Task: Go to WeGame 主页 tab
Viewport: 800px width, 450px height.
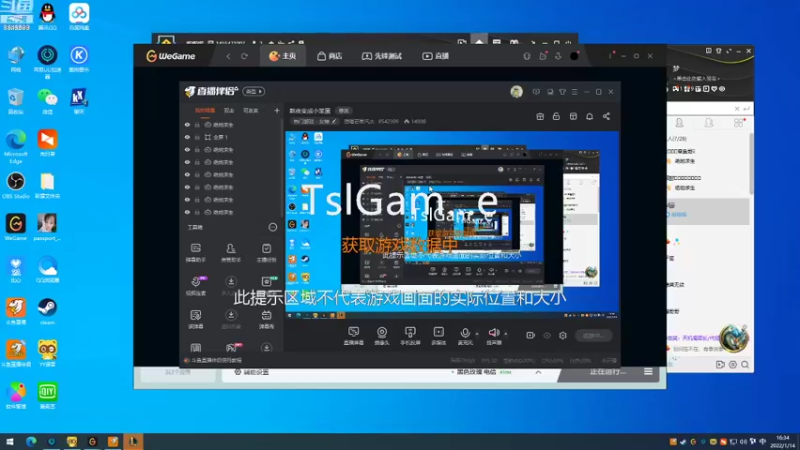Action: click(283, 56)
